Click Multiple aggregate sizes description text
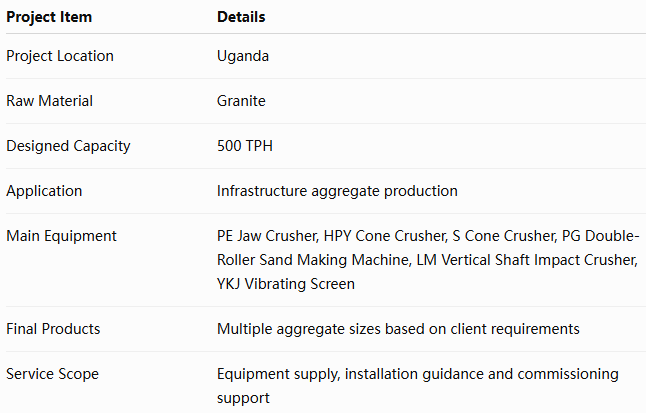Screen dimensions: 646x413 pyautogui.click(x=398, y=329)
